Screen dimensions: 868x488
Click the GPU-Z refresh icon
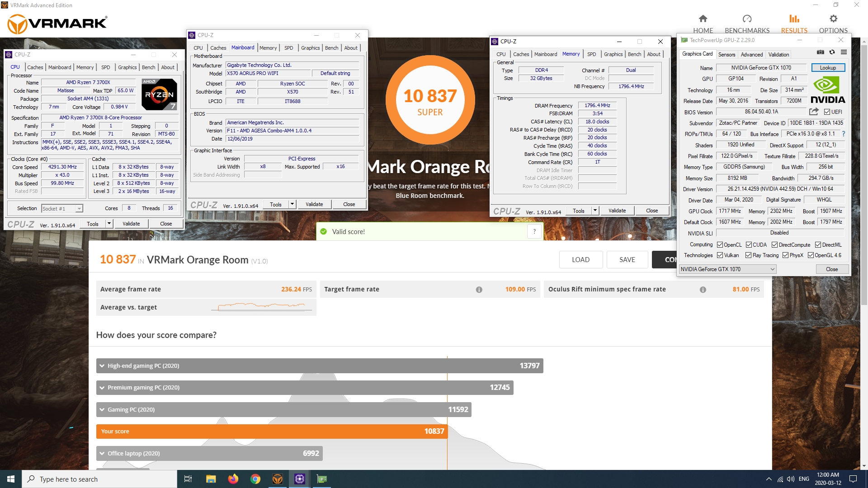832,52
